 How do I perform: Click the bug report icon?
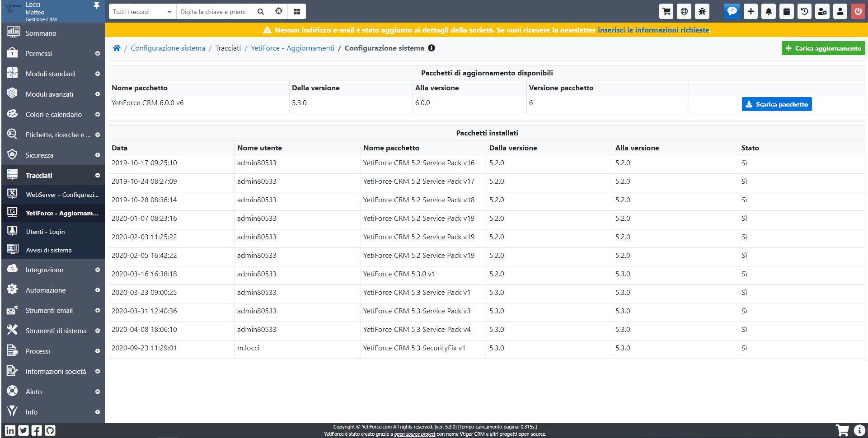coord(702,11)
